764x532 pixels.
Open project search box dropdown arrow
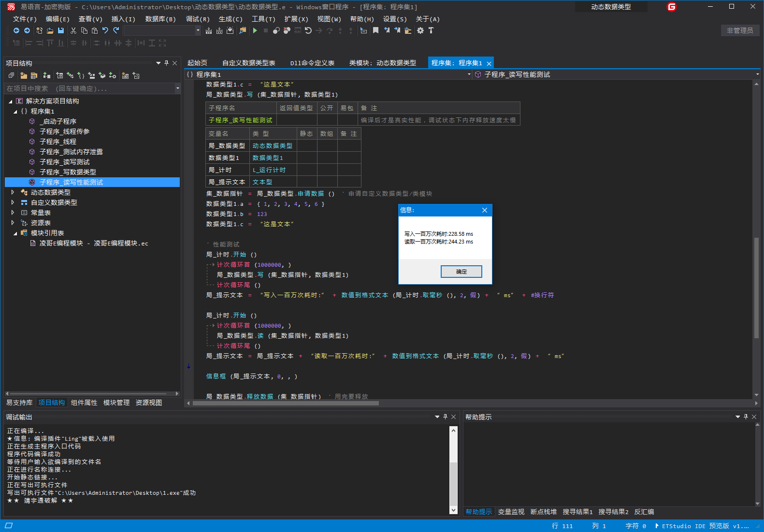point(178,88)
